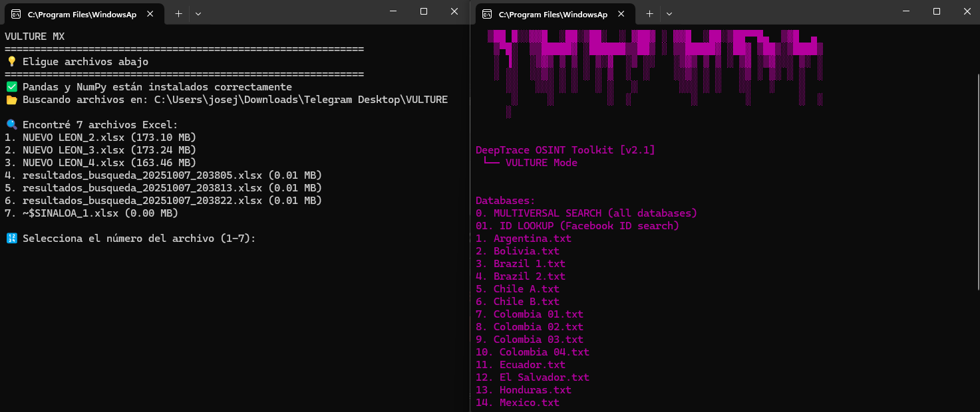The image size is (980, 412).
Task: Maximize the left terminal window
Action: click(424, 11)
